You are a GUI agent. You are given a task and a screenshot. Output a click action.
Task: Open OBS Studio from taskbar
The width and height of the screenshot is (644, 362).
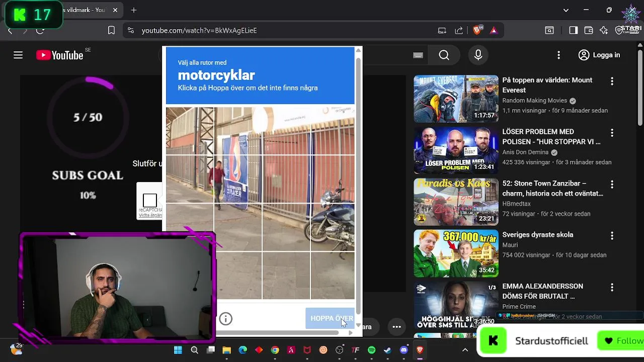pyautogui.click(x=340, y=350)
